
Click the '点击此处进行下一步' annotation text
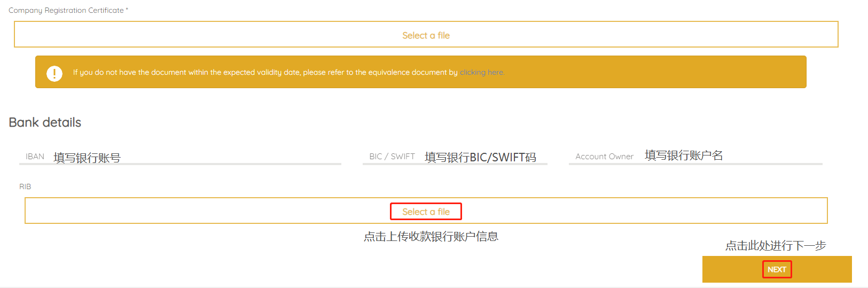click(x=775, y=246)
